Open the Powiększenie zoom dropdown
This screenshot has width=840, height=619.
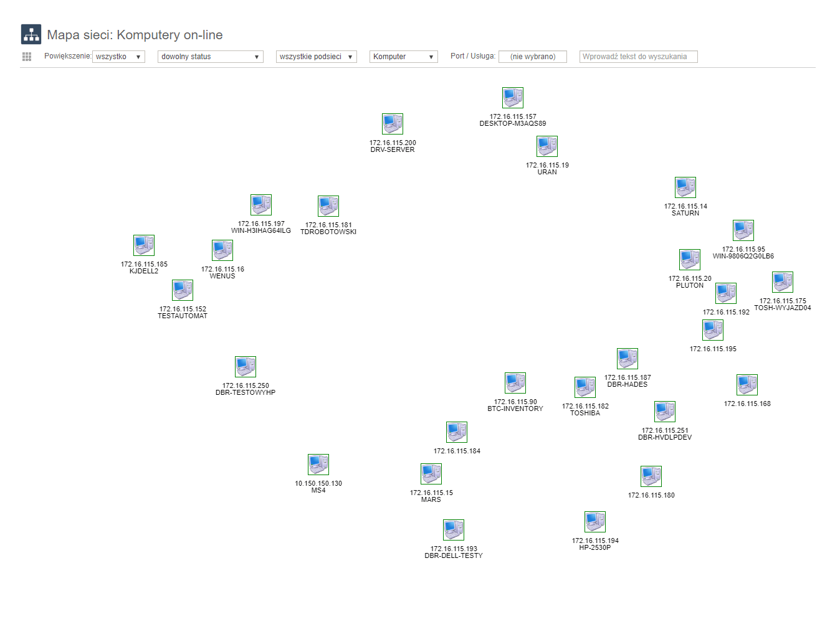click(x=118, y=57)
